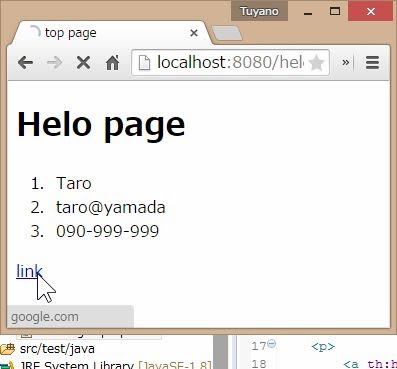Click the 'taro@yamada' list item
Viewport: 397px width, 369px height.
111,207
